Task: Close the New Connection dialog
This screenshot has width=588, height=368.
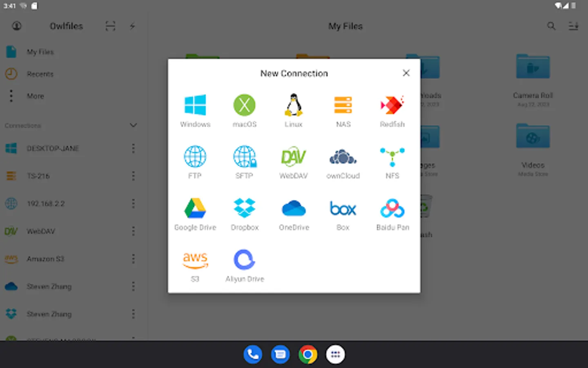Action: tap(406, 73)
